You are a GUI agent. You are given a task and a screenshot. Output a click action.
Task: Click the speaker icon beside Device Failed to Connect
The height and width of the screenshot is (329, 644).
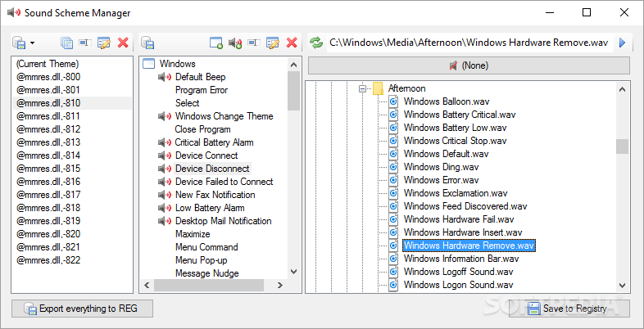coord(165,182)
